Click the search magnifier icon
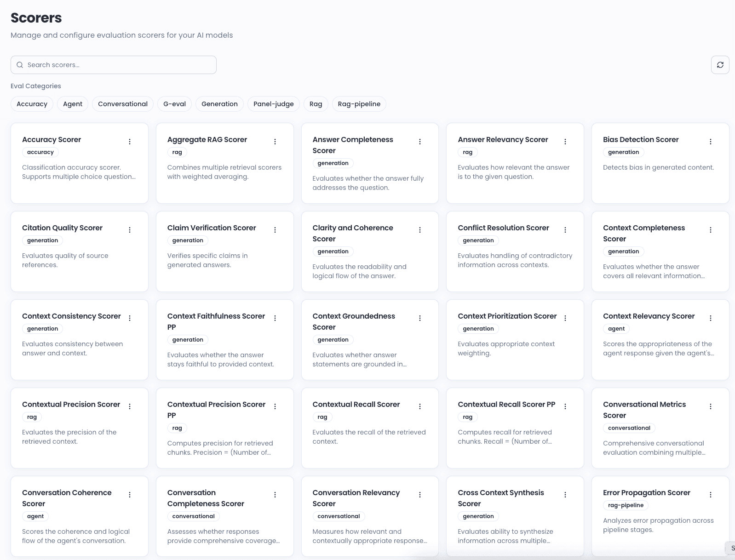 click(20, 65)
